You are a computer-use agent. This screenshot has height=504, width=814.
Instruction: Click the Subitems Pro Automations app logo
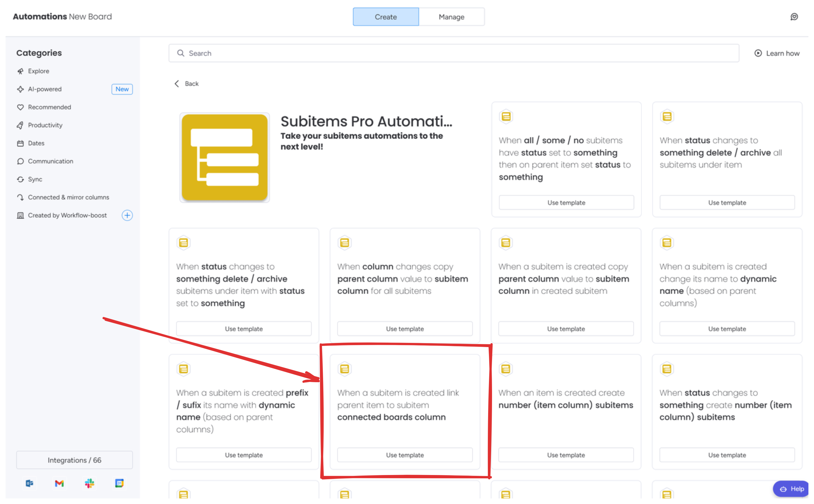point(224,157)
